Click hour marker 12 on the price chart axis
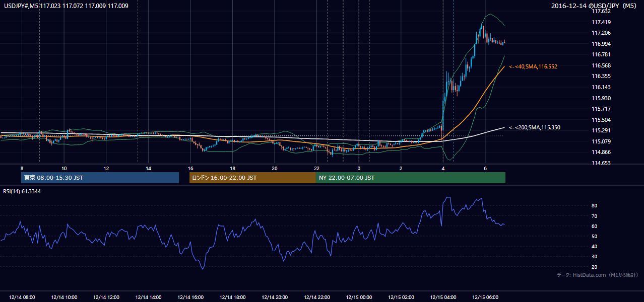This screenshot has width=644, height=302. 106,168
